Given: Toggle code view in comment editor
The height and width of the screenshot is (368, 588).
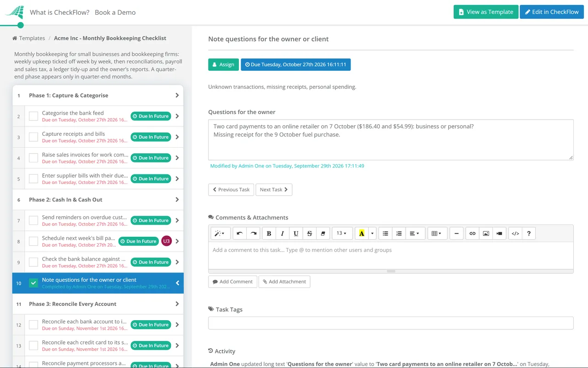Looking at the screenshot, I should click(x=515, y=234).
